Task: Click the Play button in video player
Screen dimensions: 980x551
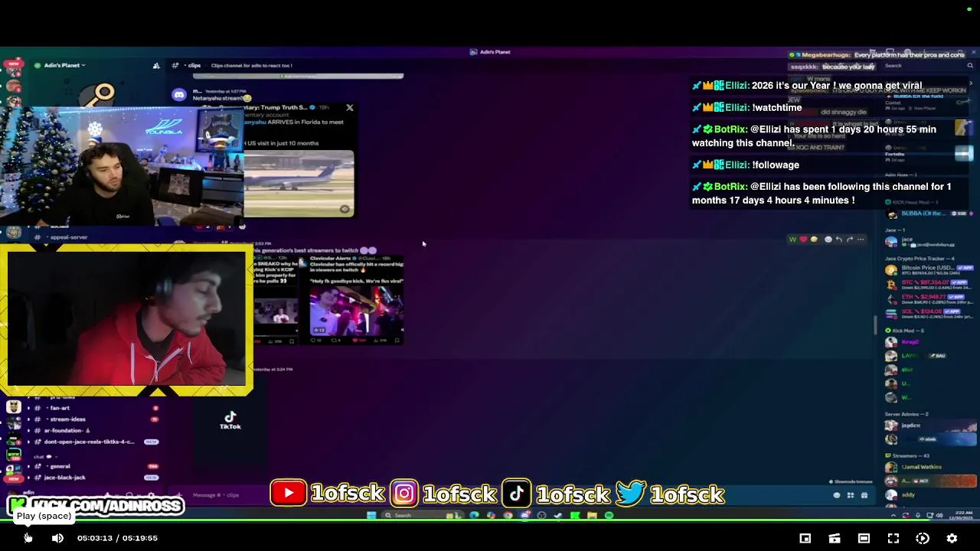Action: coord(28,538)
